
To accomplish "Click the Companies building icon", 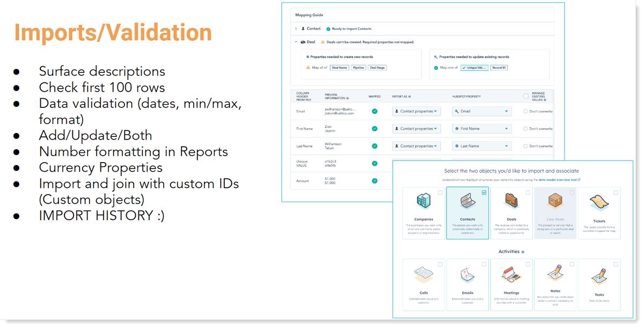I will click(424, 202).
